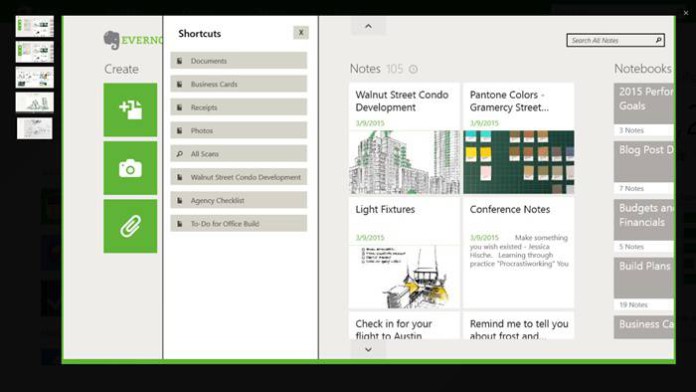The width and height of the screenshot is (696, 392).
Task: Click the circular icon next to Notes 105
Action: click(413, 69)
